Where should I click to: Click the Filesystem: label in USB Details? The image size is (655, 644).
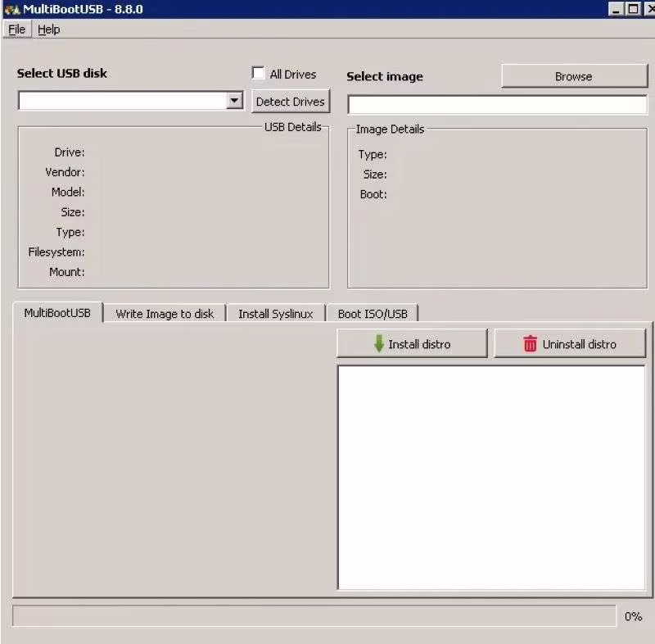pyautogui.click(x=56, y=252)
